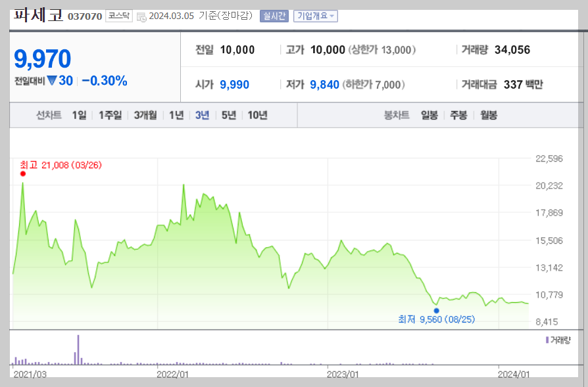Screen dimensions: 588x387
Task: Open the 기업개요 dropdown
Action: click(315, 16)
